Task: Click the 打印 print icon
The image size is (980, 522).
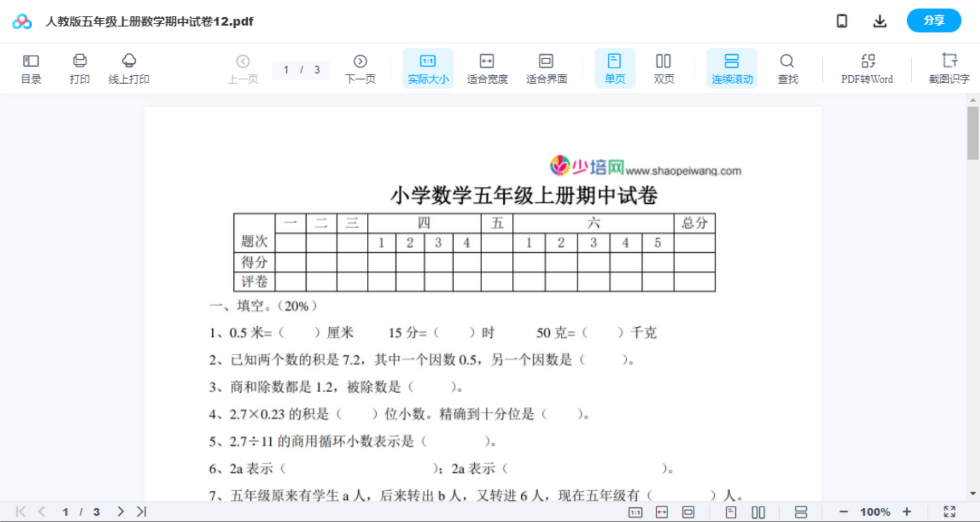Action: (79, 68)
